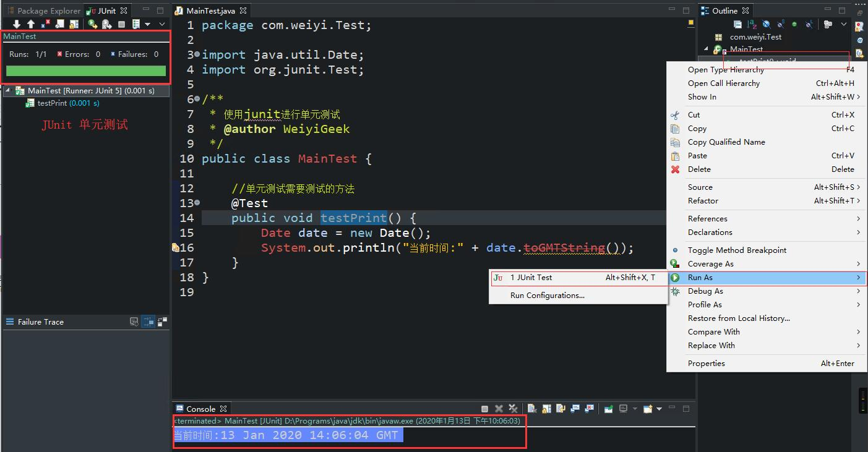Open Display Selected Console dropdown

pyautogui.click(x=635, y=409)
